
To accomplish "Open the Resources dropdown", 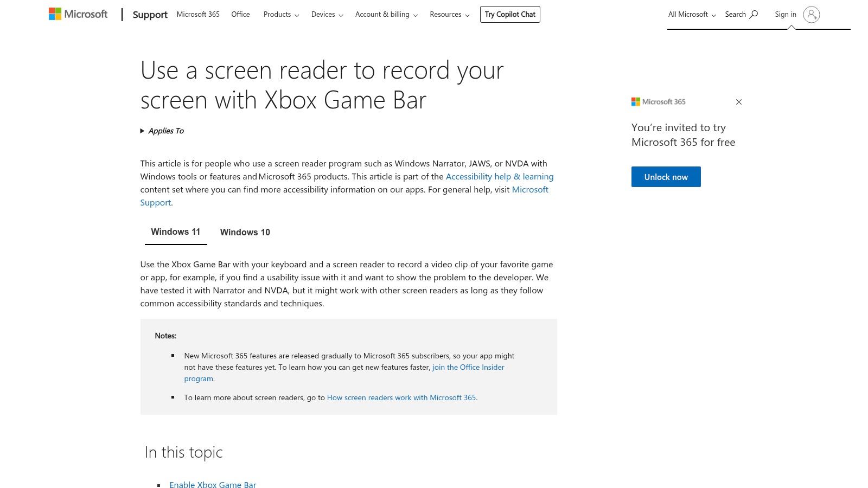I will tap(449, 15).
